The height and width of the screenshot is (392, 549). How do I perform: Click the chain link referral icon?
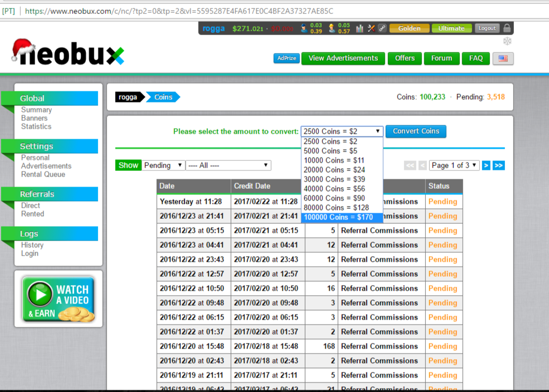382,28
